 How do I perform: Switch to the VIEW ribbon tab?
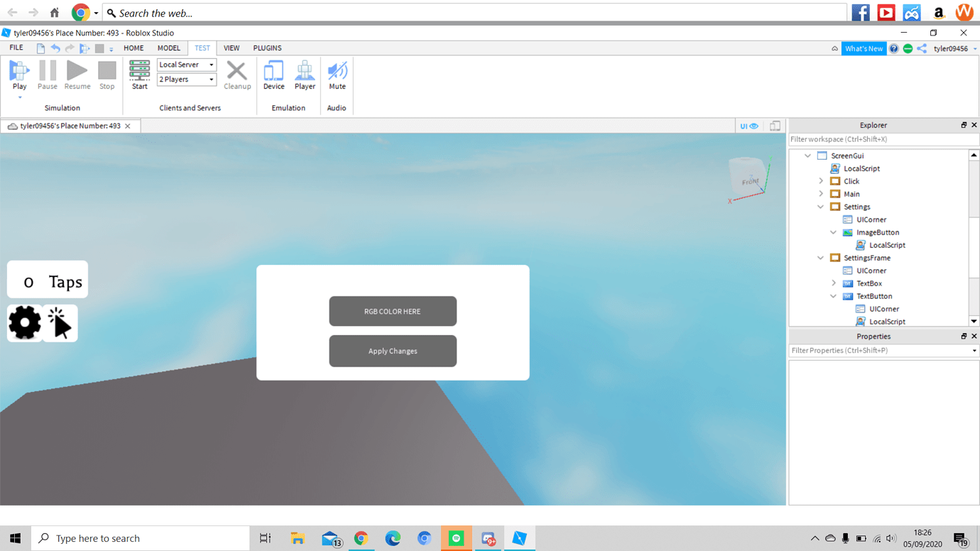[x=232, y=48]
